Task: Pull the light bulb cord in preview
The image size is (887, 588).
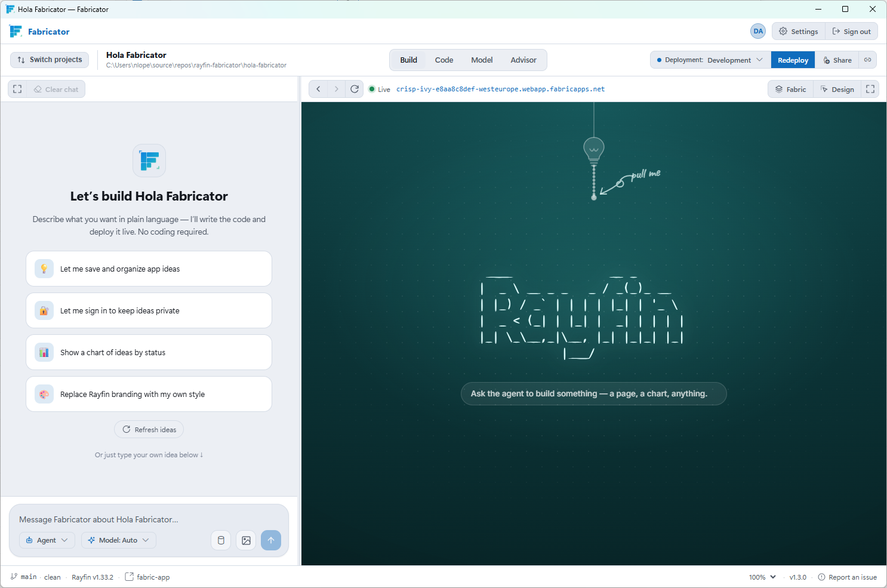Action: (594, 181)
